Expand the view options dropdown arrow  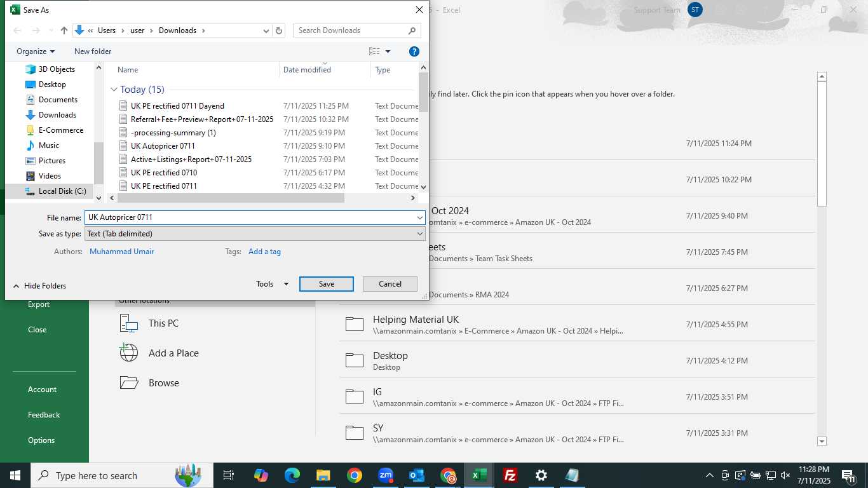[388, 51]
